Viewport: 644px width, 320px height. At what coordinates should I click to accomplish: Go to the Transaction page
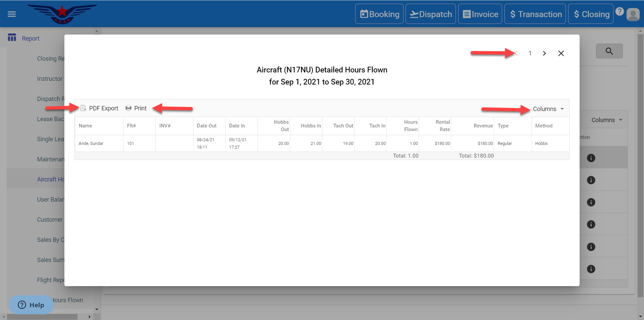tap(535, 14)
